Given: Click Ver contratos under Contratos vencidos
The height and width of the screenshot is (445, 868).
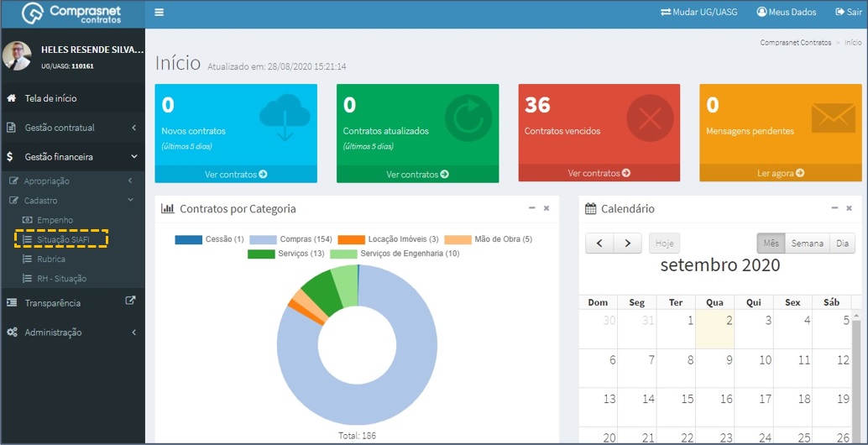Looking at the screenshot, I should (599, 173).
